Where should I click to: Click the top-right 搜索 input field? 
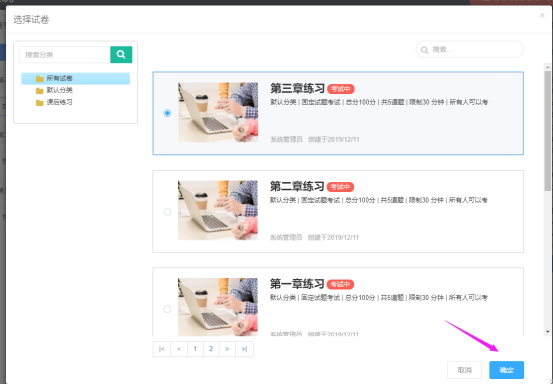click(x=470, y=49)
